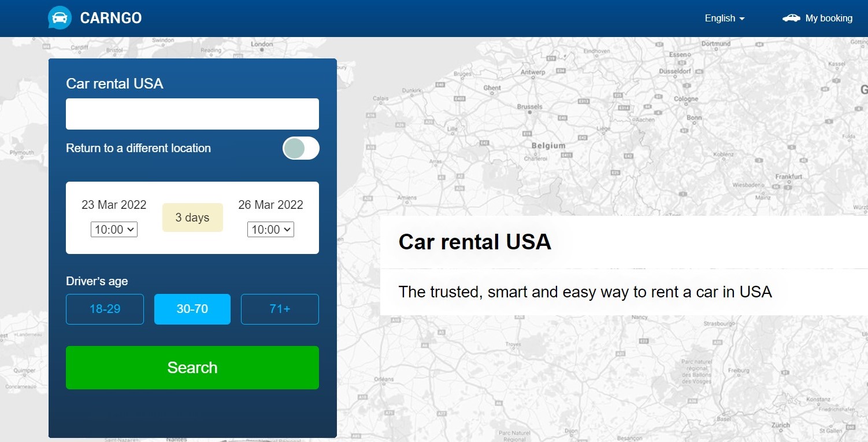Viewport: 868px width, 442px height.
Task: Open the pick-up time 10:00 dropdown
Action: tap(114, 230)
